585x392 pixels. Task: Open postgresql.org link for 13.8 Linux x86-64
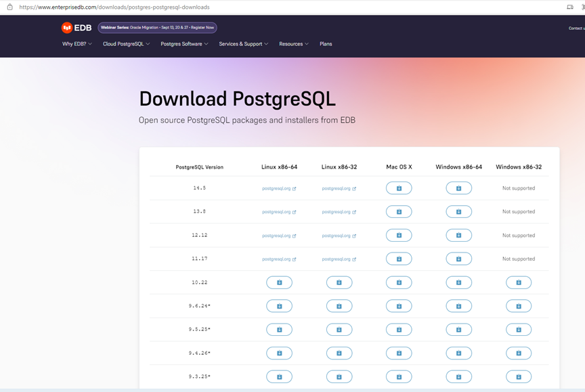pyautogui.click(x=279, y=212)
